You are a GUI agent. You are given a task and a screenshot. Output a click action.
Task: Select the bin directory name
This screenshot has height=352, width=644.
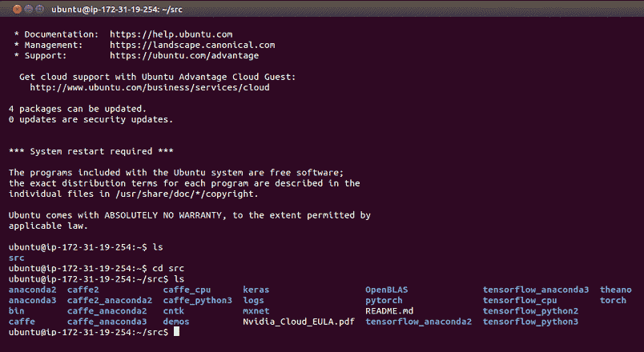17,311
